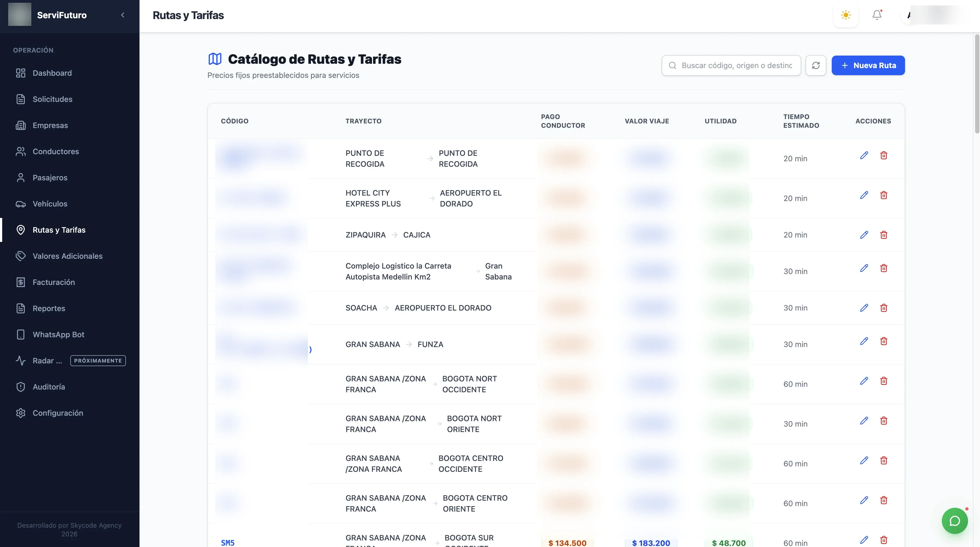Screen dimensions: 980x547
Task: Toggle the light theme sun button
Action: click(846, 15)
